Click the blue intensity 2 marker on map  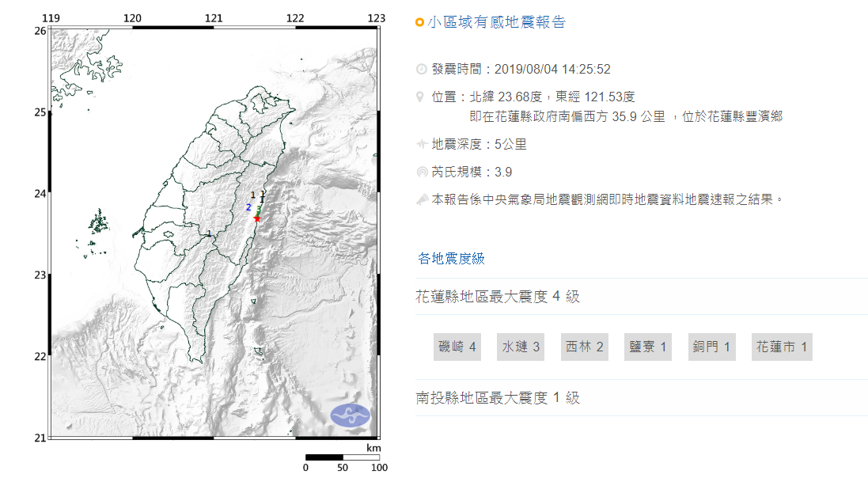[248, 207]
